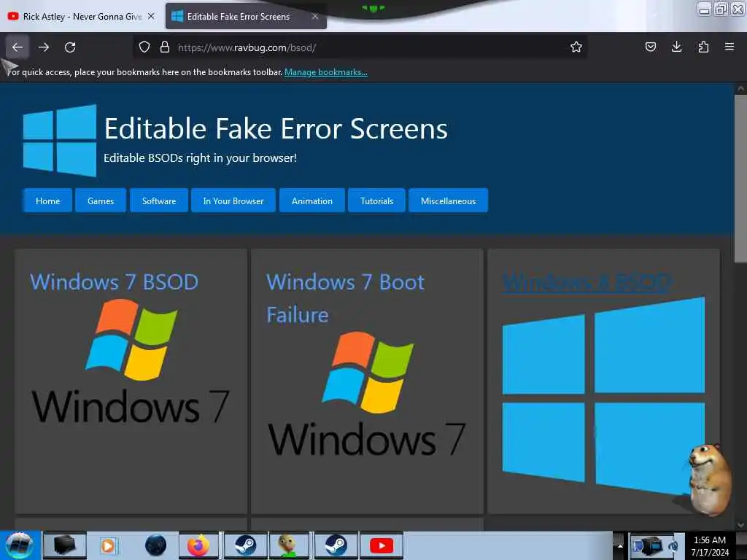Screen dimensions: 747x560
Task: Open the Software navigation button
Action: (x=159, y=201)
